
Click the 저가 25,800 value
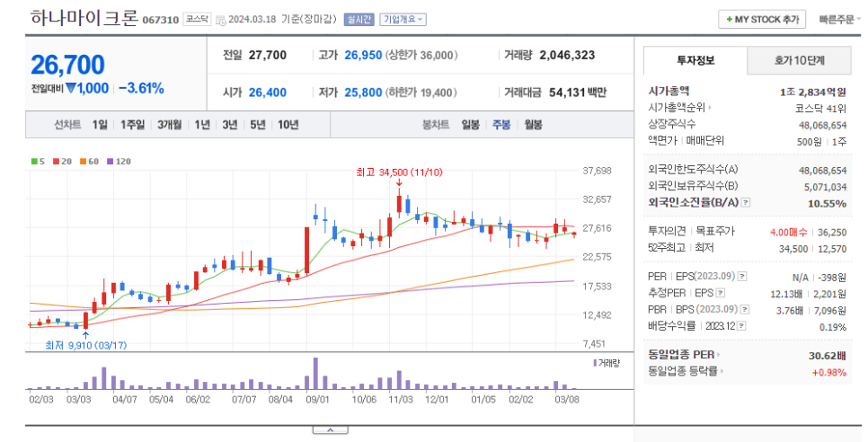point(363,93)
